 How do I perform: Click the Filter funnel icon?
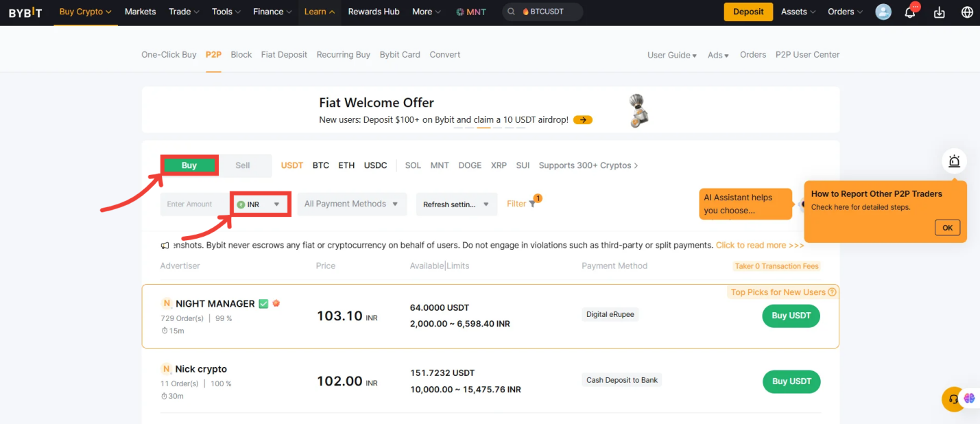click(531, 203)
